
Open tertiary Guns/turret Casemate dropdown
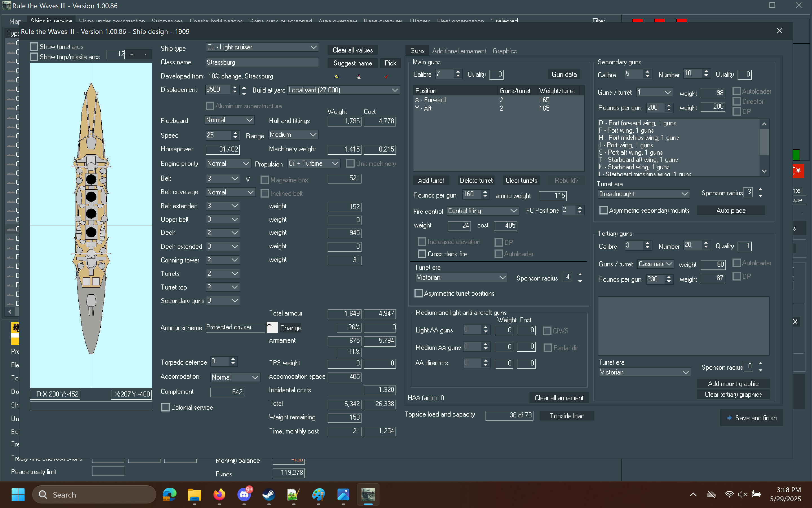[x=655, y=264]
